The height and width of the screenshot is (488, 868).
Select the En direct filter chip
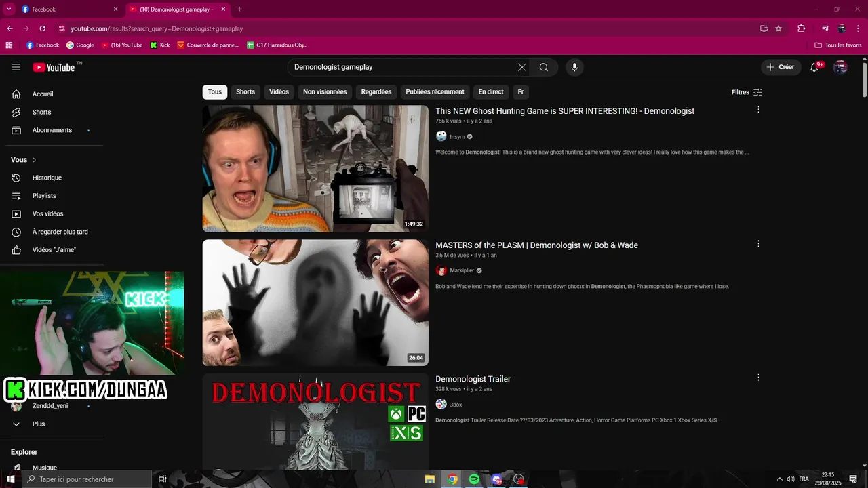click(x=491, y=91)
